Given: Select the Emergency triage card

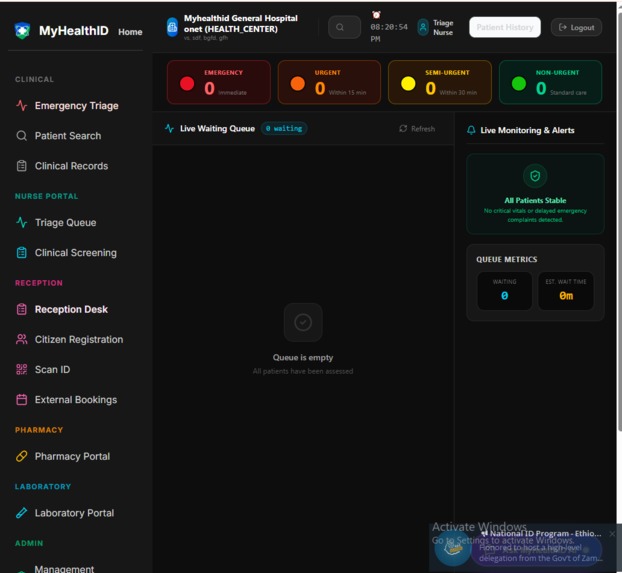Looking at the screenshot, I should 219,82.
